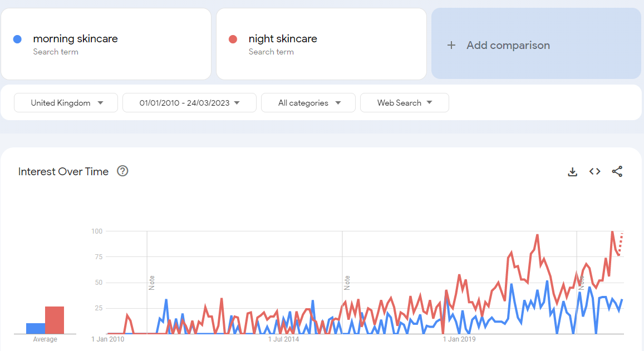
Task: Click the red average bar
Action: pyautogui.click(x=55, y=320)
